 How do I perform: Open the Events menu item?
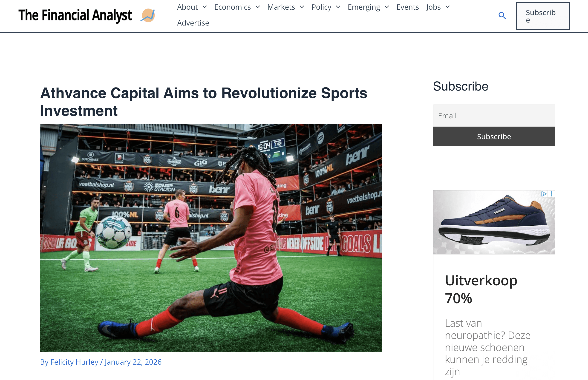(x=408, y=7)
